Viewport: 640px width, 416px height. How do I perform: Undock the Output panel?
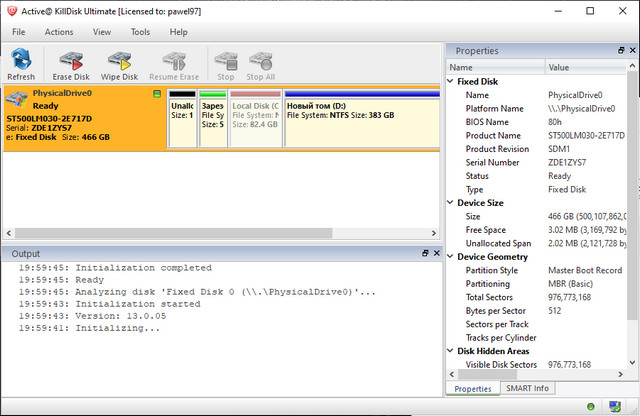425,253
